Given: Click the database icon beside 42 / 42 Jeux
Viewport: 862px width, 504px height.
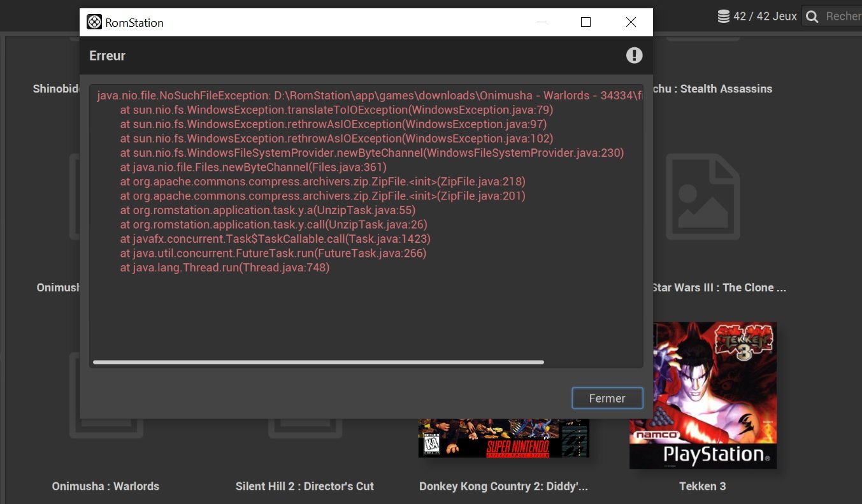Looking at the screenshot, I should click(723, 17).
